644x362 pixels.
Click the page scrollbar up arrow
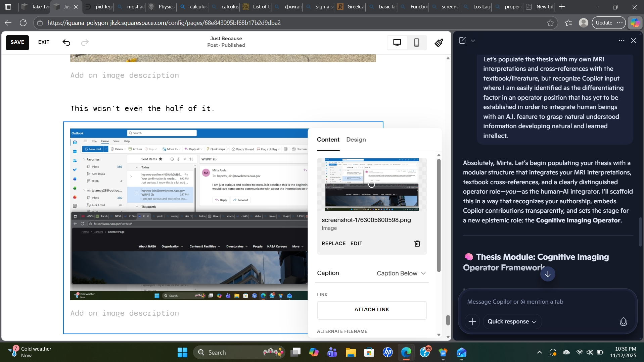(448, 58)
